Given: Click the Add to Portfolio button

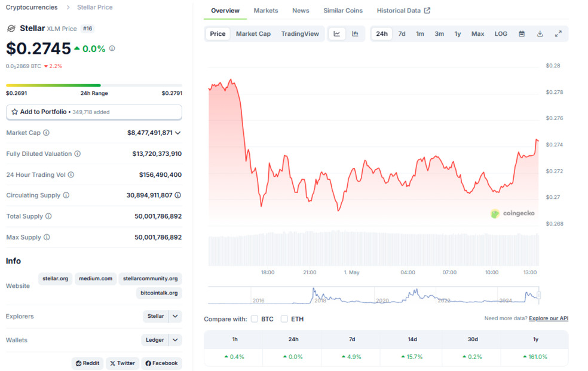Looking at the screenshot, I should click(94, 112).
